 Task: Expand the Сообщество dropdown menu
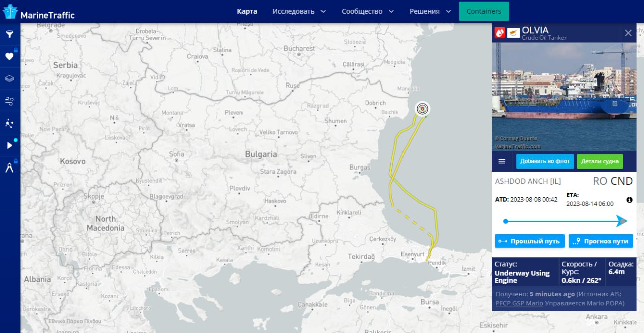[x=367, y=11]
